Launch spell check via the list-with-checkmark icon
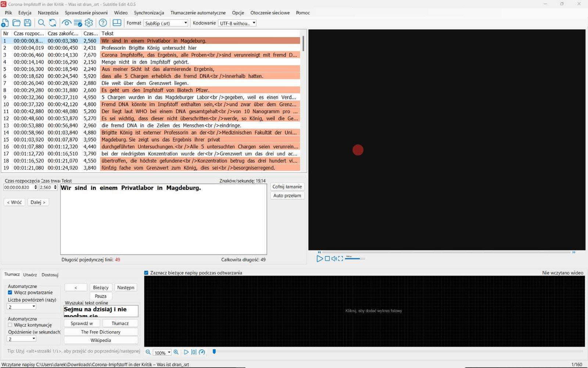Viewport: 588px width, 368px height. click(x=78, y=23)
